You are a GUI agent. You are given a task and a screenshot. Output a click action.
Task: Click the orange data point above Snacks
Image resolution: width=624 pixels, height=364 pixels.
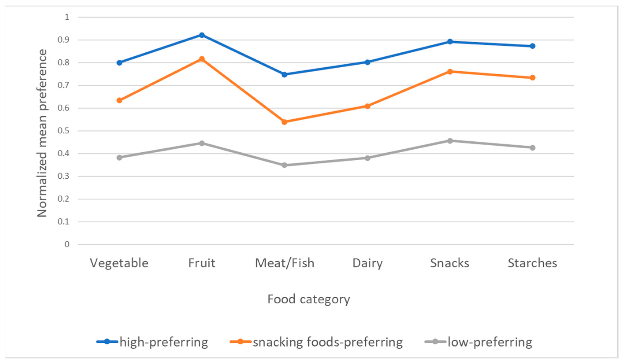tap(450, 72)
